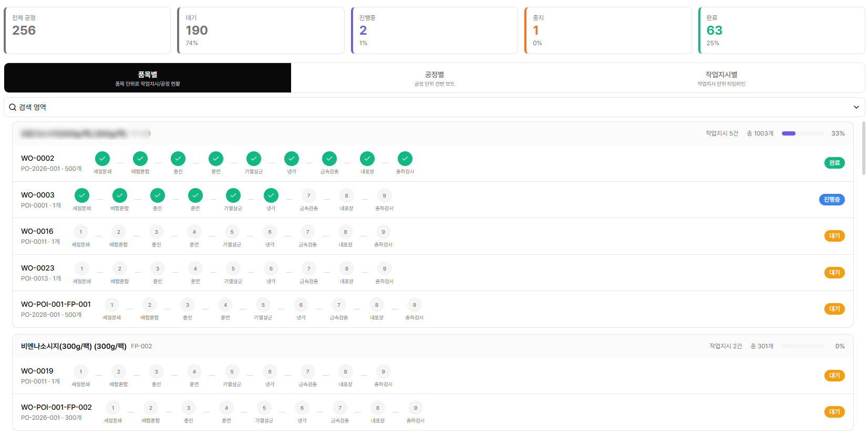The height and width of the screenshot is (435, 868).
Task: Click the 대기 badge of WO-0019
Action: (x=834, y=376)
